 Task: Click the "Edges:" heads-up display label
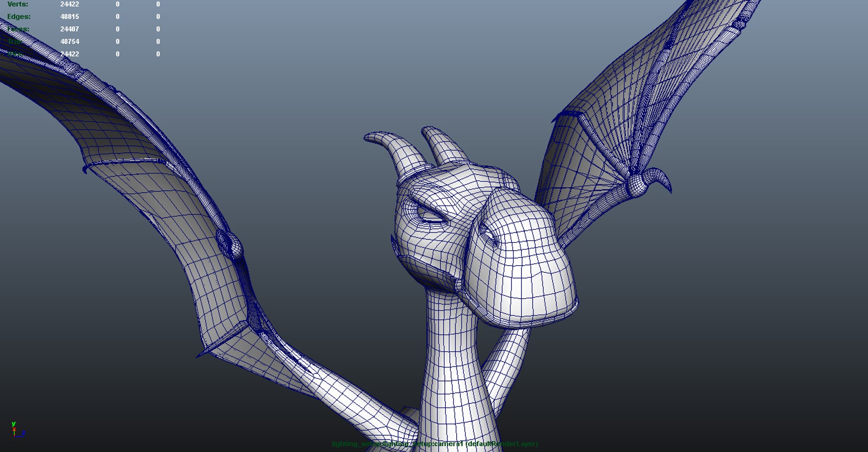coord(19,17)
